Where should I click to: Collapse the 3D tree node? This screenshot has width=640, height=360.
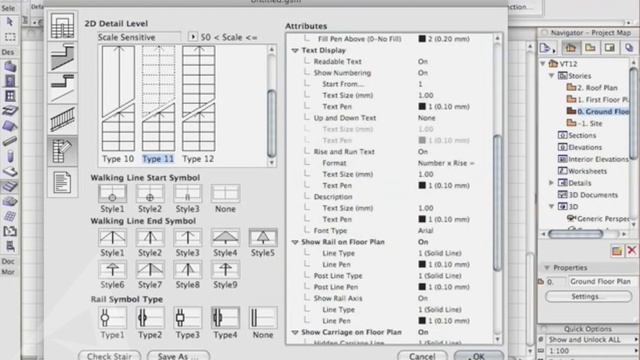[x=551, y=207]
